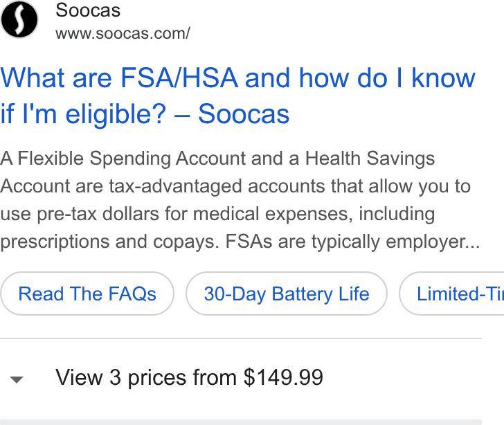The height and width of the screenshot is (425, 504).
Task: Click the $149.99 starting price text
Action: 283,377
